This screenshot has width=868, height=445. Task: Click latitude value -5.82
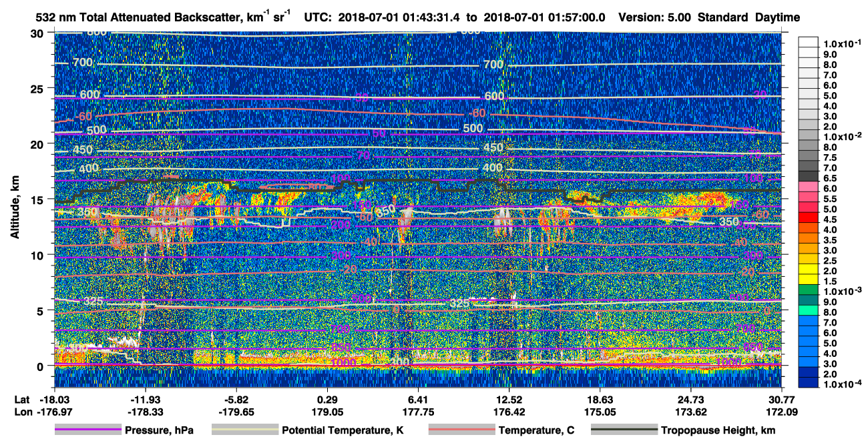236,400
